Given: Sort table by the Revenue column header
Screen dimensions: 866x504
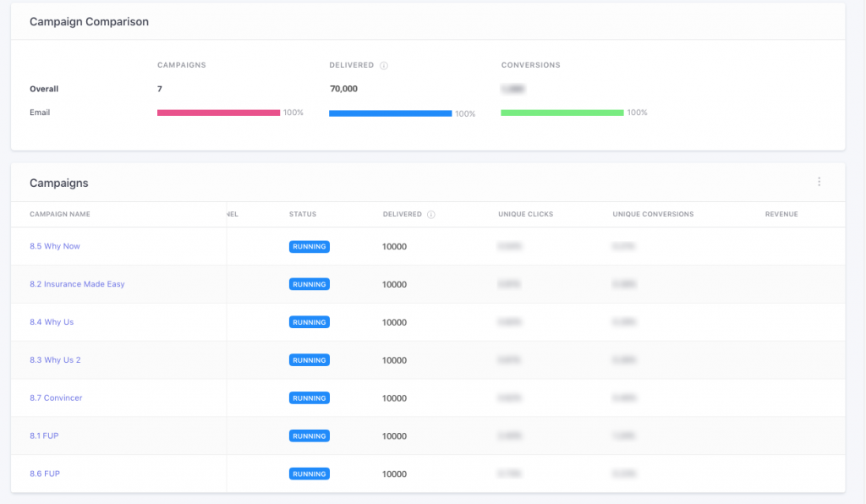Looking at the screenshot, I should pos(781,215).
